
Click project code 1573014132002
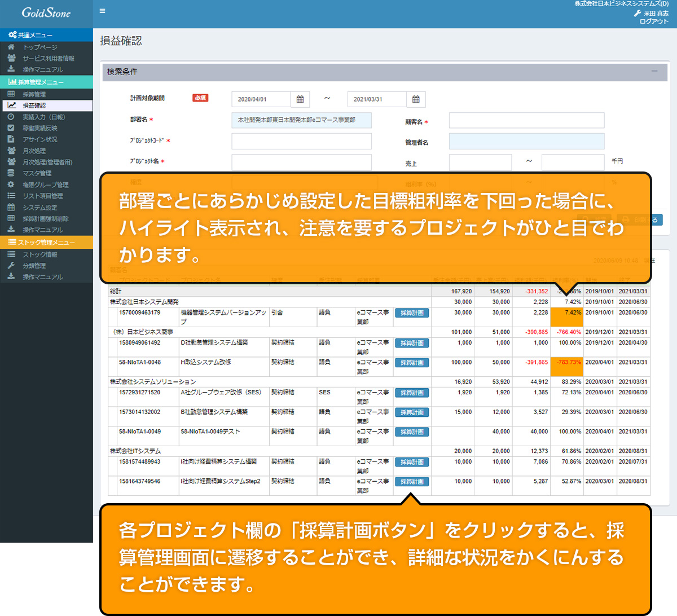[139, 412]
